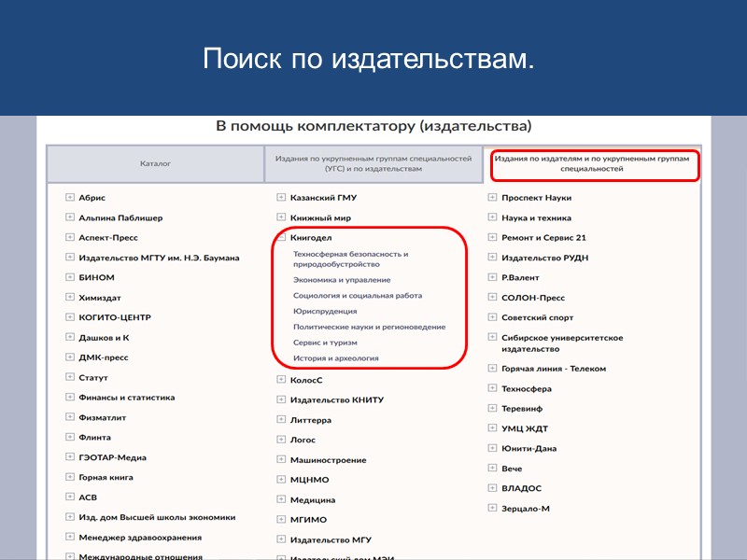Expand the ВЛАДОС publisher node
Viewport: 747px width, 560px height.
(x=492, y=488)
